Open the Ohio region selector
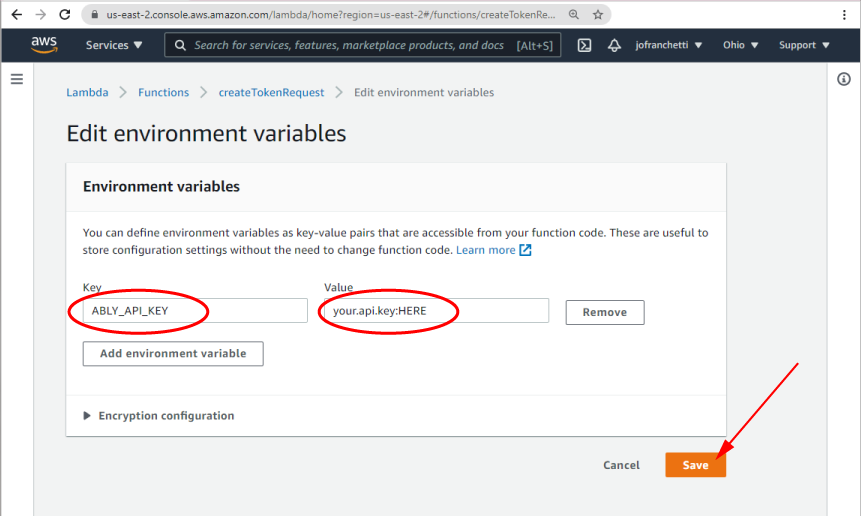This screenshot has width=861, height=516. [x=740, y=45]
